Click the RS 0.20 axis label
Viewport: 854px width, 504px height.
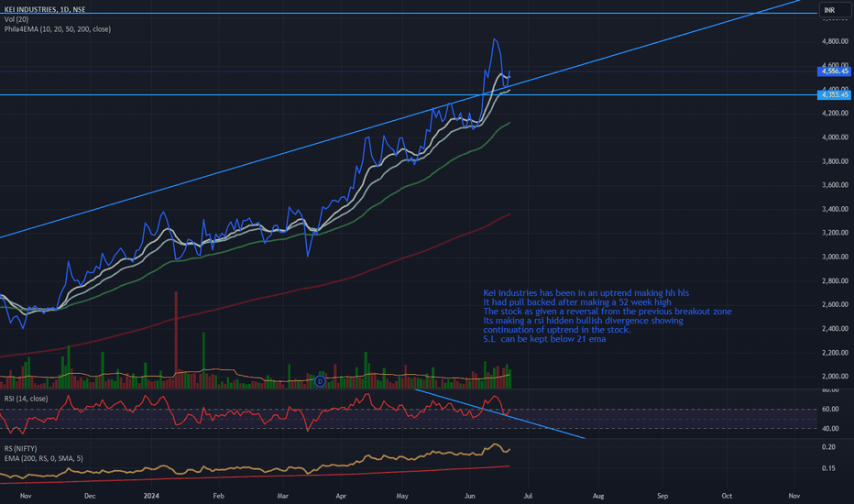tap(828, 447)
